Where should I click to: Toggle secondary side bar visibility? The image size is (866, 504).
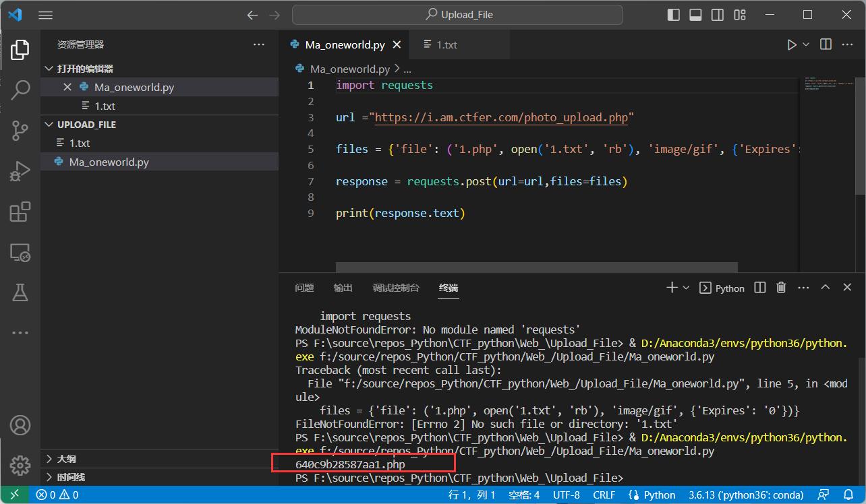[718, 15]
